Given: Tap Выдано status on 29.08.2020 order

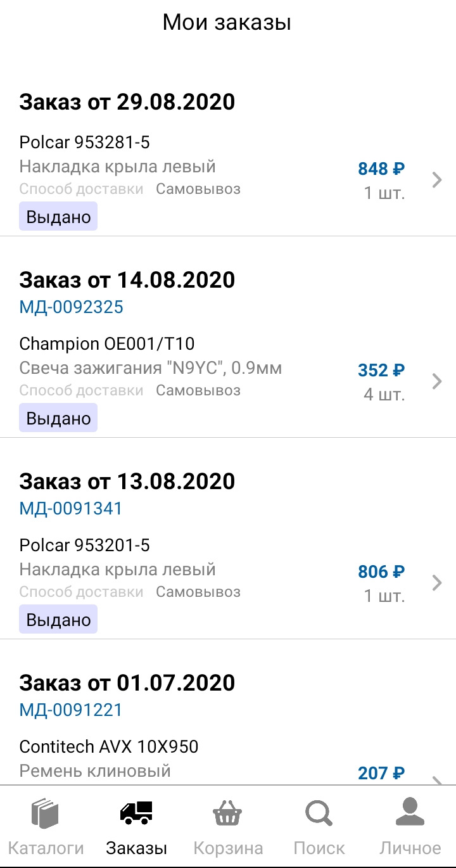Looking at the screenshot, I should (x=58, y=217).
